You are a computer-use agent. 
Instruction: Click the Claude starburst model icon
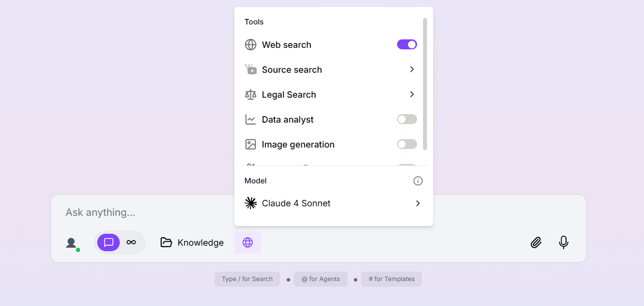251,203
